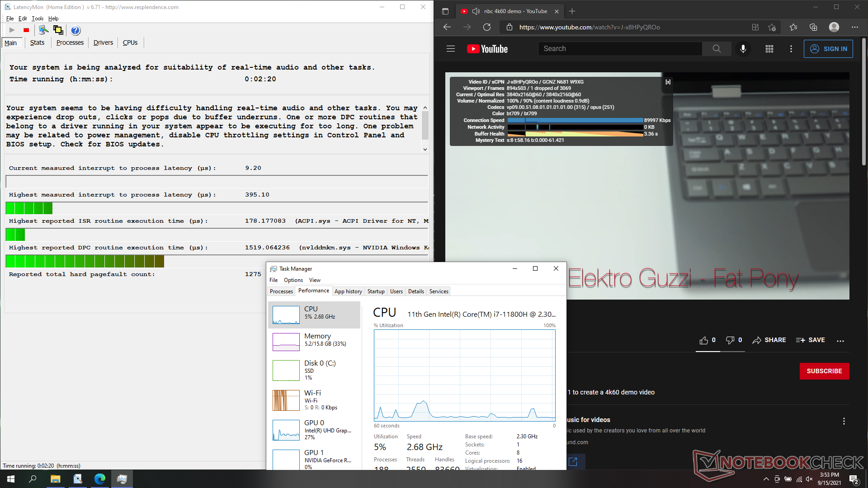The image size is (868, 488).
Task: Select Memory in Task Manager performance list
Action: point(314,342)
